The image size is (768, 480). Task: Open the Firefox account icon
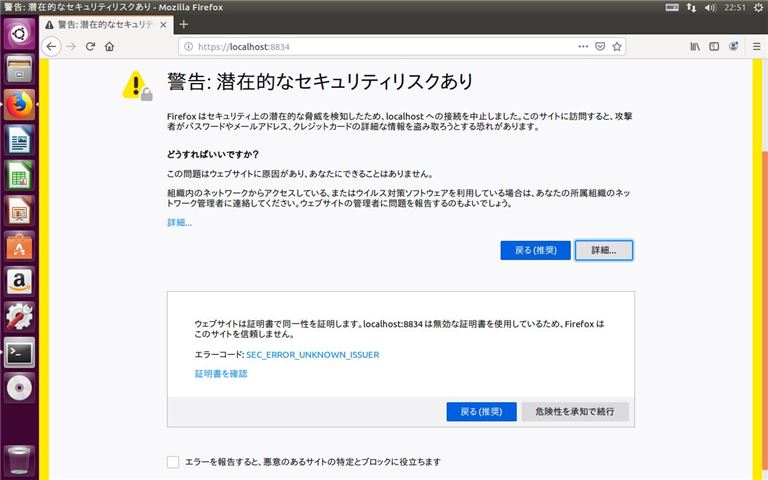point(733,47)
